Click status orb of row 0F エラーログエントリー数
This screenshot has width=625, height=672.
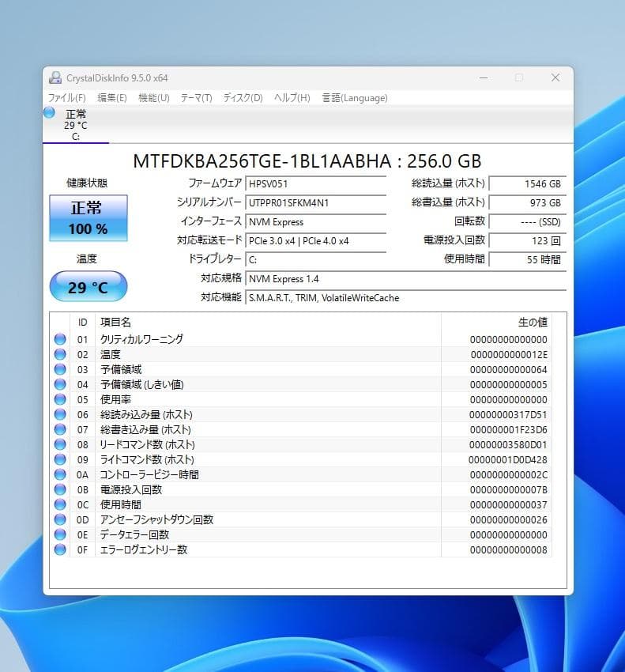[60, 549]
